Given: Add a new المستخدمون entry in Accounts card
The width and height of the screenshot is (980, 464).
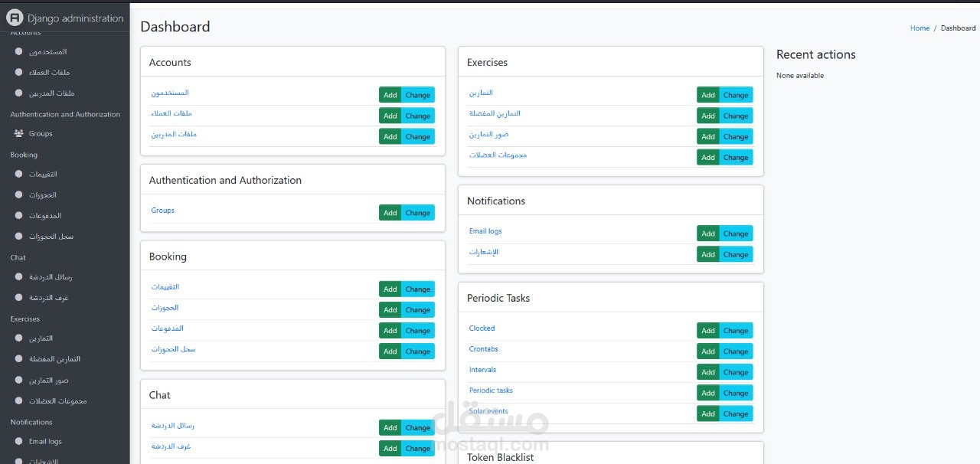Looking at the screenshot, I should 390,95.
